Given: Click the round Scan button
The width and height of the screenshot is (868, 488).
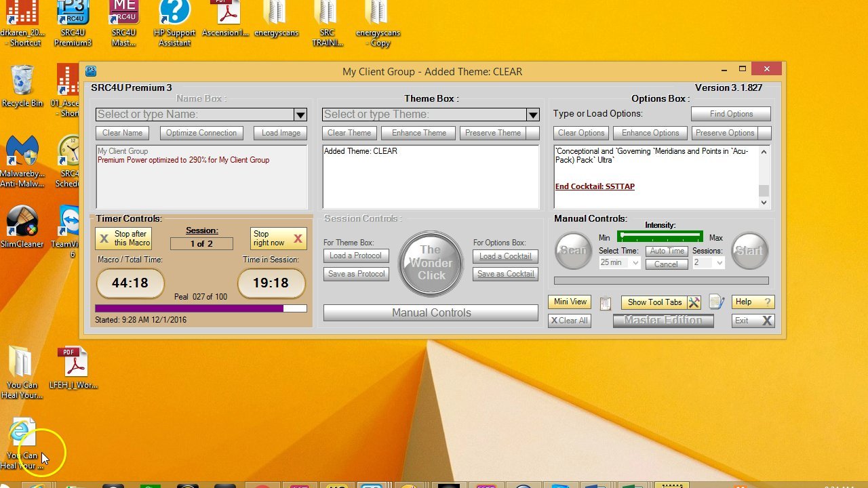Looking at the screenshot, I should pyautogui.click(x=573, y=251).
